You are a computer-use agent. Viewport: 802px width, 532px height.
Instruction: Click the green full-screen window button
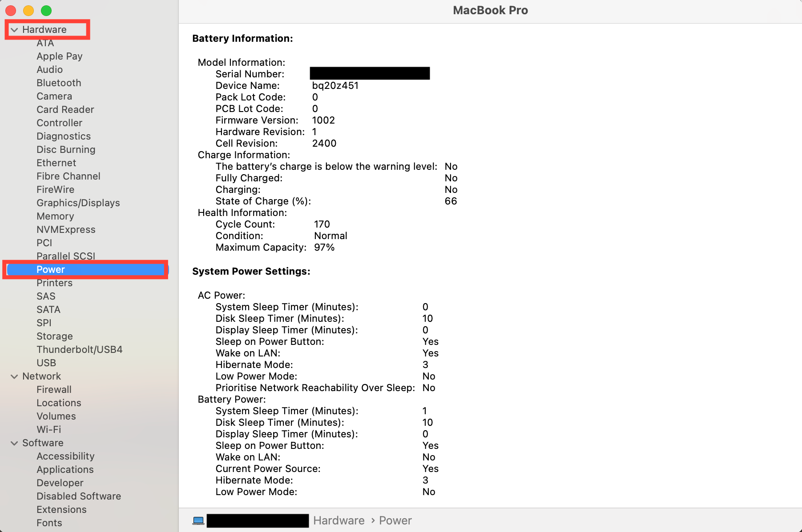point(46,10)
